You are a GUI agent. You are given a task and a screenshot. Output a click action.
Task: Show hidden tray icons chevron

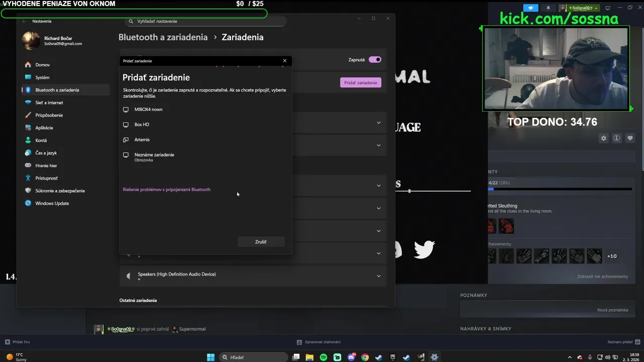(570, 357)
